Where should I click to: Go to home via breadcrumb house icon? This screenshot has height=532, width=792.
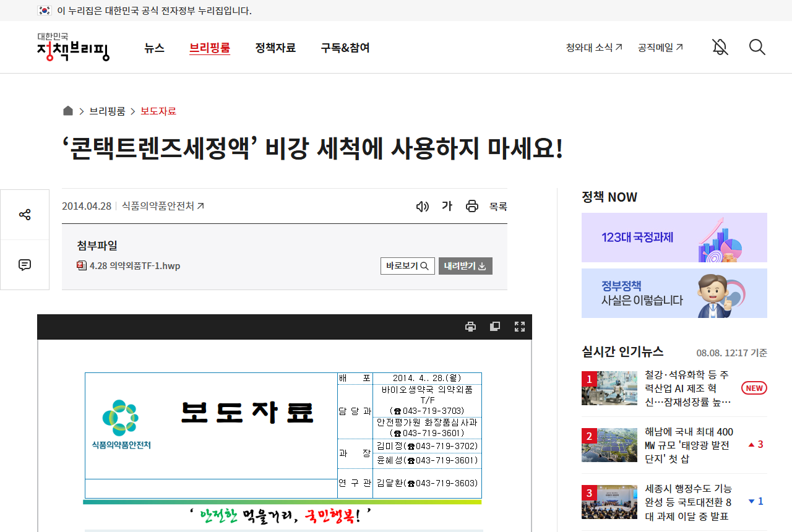click(x=68, y=111)
